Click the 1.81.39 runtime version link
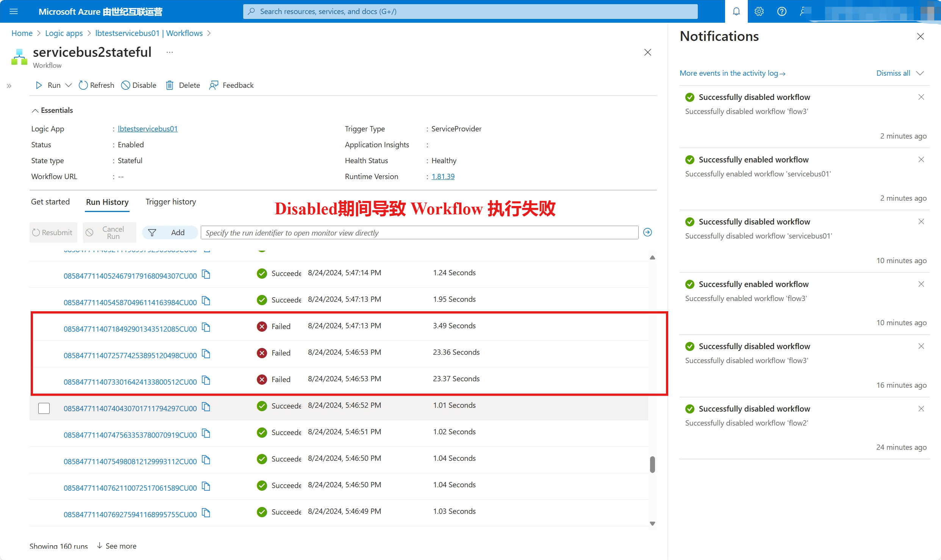Screen dimensions: 941x560 point(440,177)
